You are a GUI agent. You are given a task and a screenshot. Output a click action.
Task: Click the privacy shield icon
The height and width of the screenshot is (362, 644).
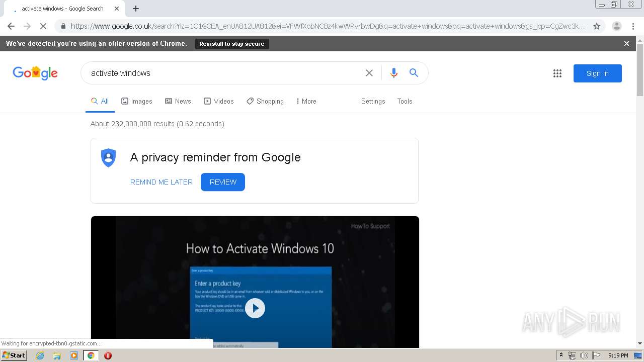click(x=108, y=158)
